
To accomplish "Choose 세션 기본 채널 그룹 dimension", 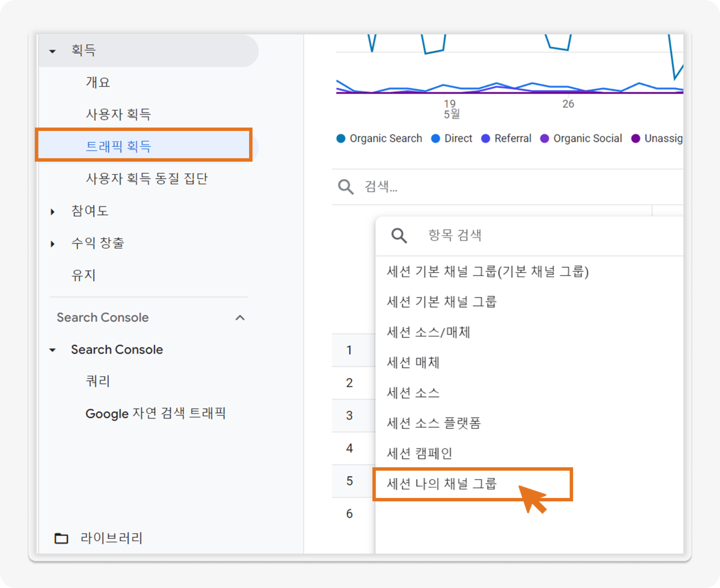I will pyautogui.click(x=442, y=302).
